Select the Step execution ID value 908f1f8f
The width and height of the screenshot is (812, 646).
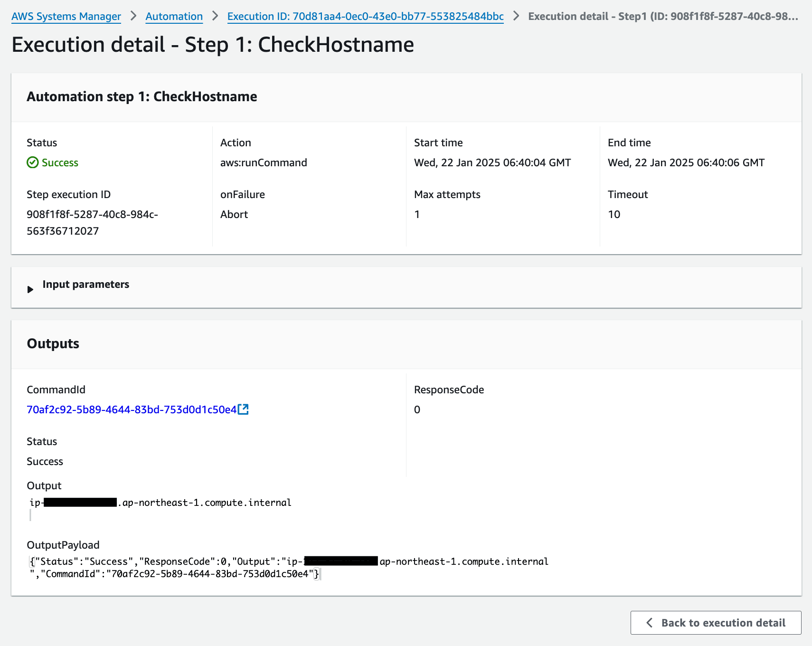coord(93,223)
